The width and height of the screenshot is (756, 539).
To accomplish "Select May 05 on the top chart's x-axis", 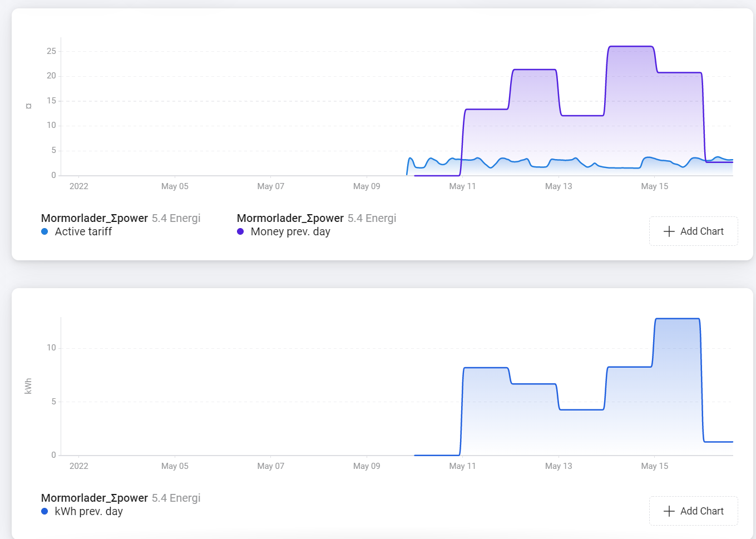I will click(x=175, y=186).
